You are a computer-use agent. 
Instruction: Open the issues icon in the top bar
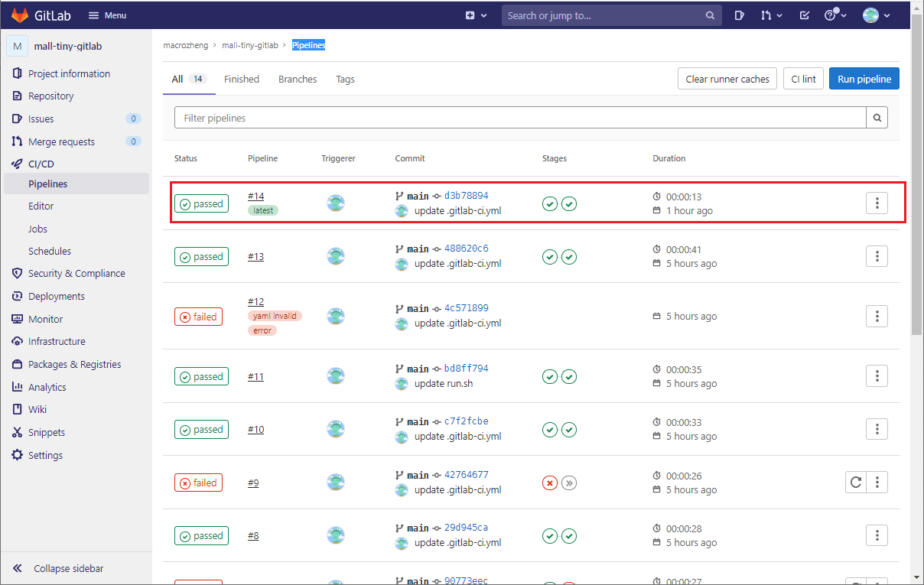(x=739, y=15)
